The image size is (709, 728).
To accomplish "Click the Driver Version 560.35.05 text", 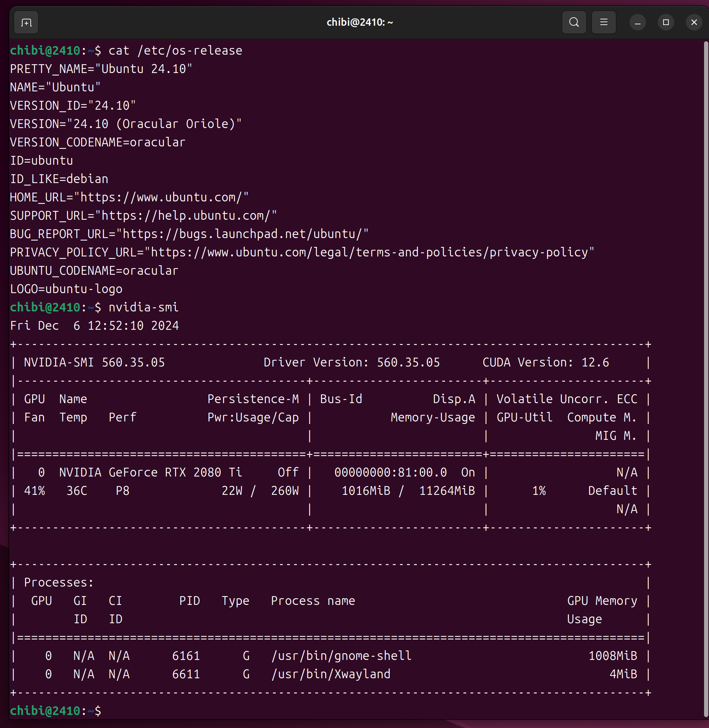I will point(352,362).
